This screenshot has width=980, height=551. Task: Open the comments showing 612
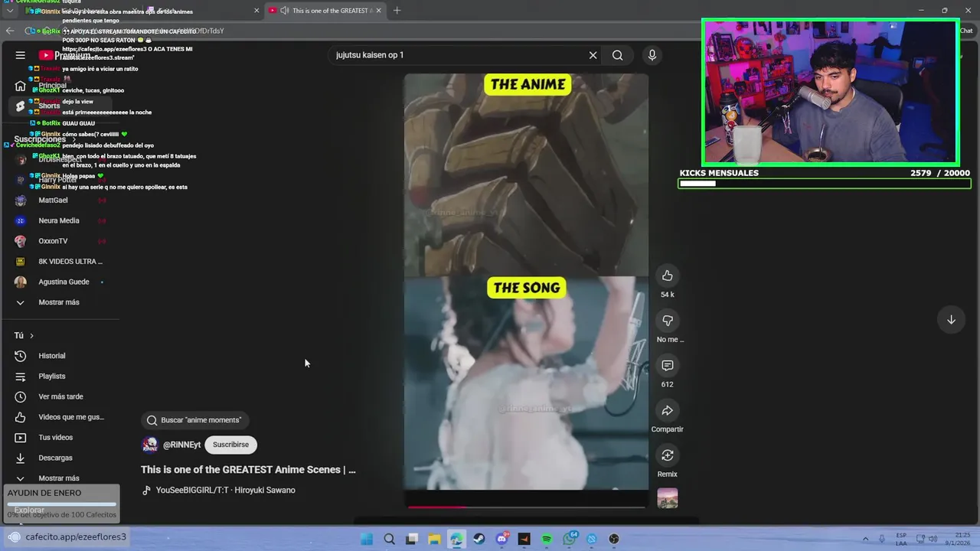(668, 366)
